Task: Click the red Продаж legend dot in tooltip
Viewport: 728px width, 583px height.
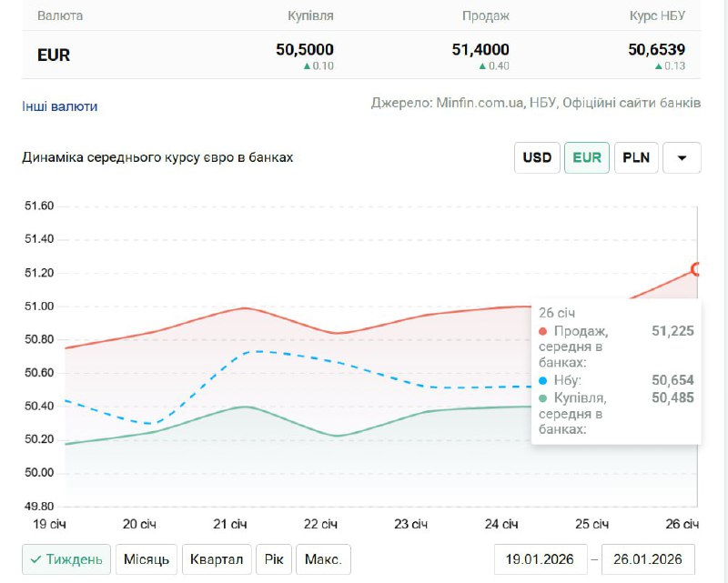Action: 543,331
